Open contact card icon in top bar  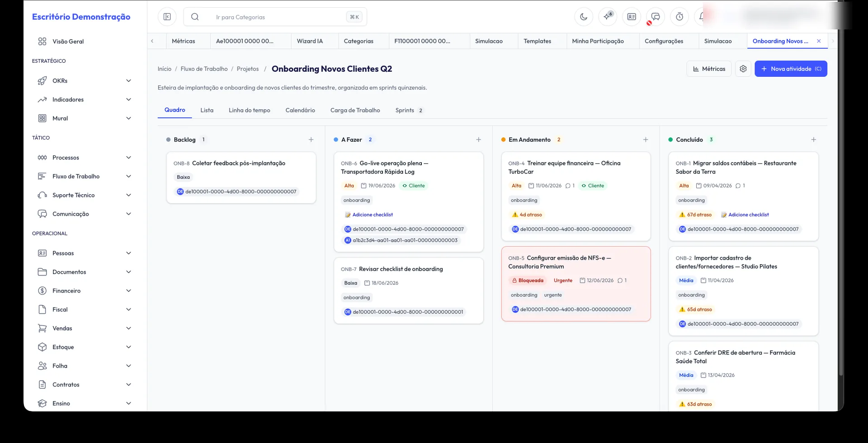pyautogui.click(x=632, y=17)
